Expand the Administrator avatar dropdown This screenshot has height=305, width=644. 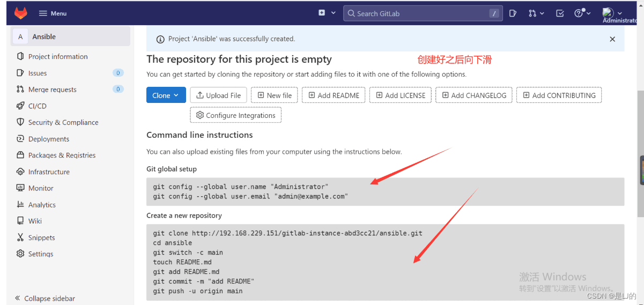[620, 13]
